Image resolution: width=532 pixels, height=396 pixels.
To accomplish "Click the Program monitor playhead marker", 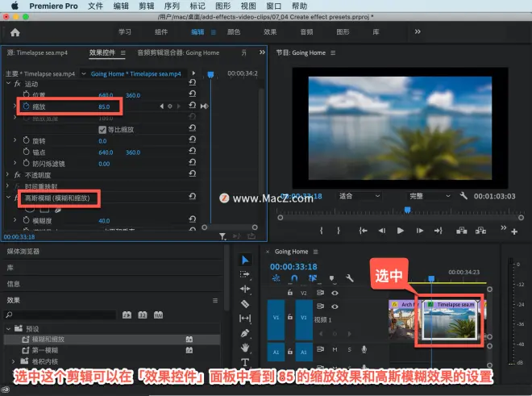I will pos(408,211).
